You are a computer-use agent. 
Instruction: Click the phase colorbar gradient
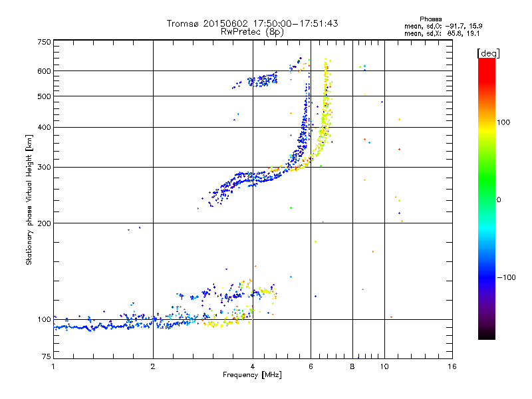pyautogui.click(x=487, y=199)
